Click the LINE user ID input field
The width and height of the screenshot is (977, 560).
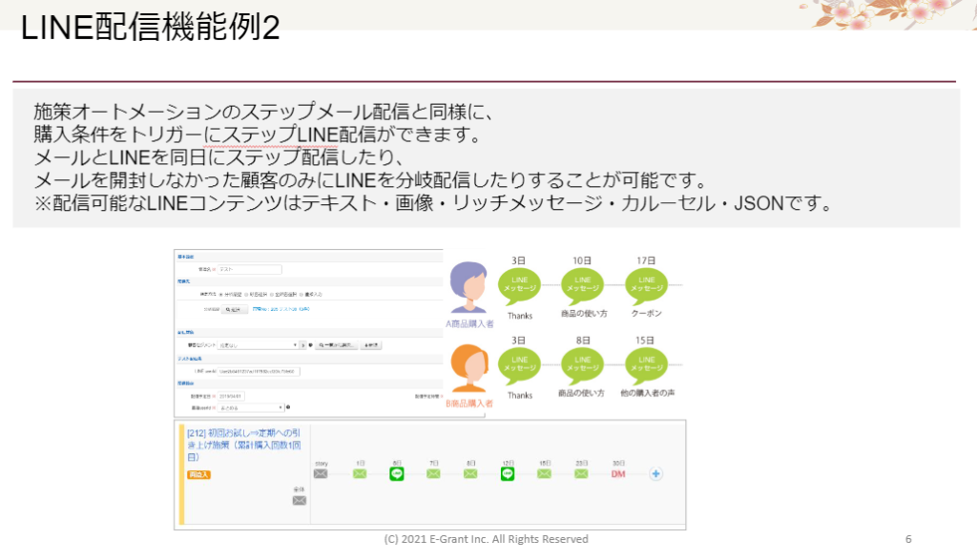click(258, 370)
